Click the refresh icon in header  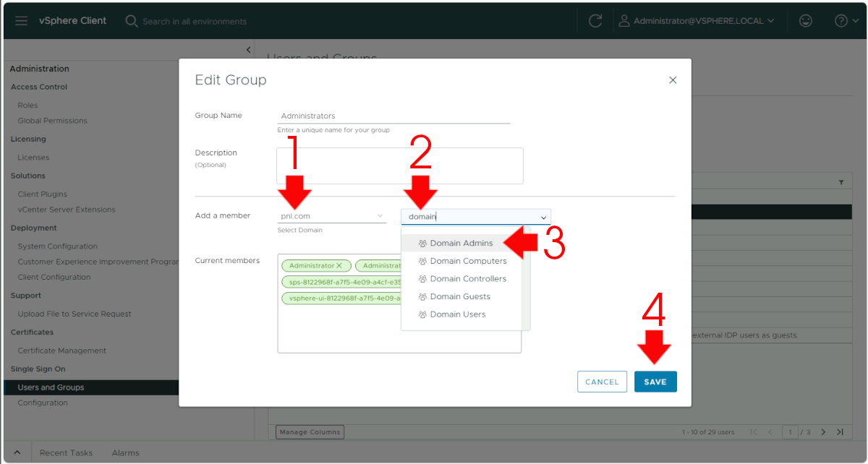pyautogui.click(x=595, y=21)
